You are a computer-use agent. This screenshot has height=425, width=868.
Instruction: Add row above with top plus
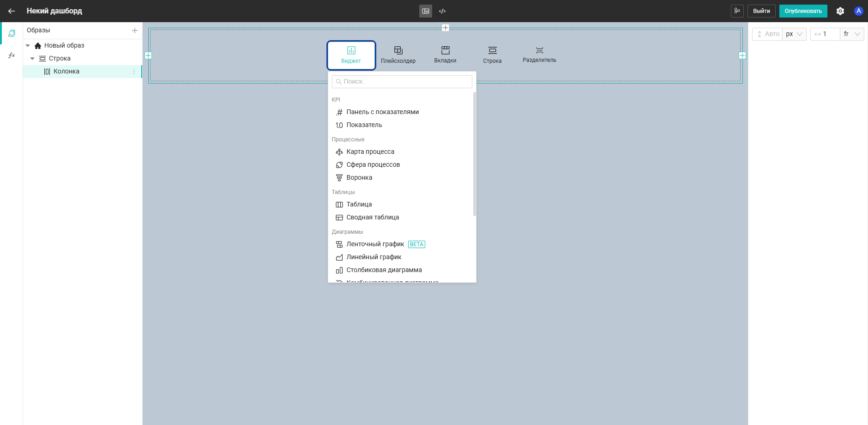point(446,28)
